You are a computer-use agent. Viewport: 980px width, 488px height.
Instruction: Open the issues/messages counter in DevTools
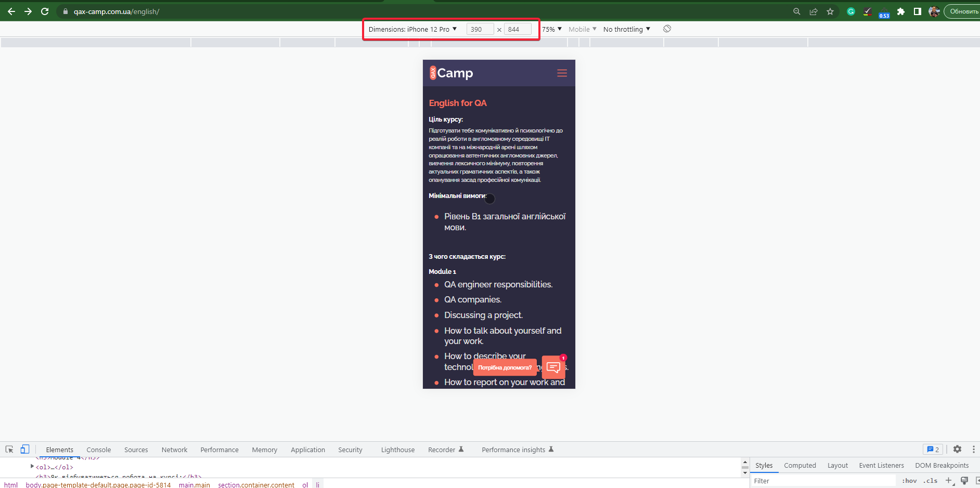933,449
